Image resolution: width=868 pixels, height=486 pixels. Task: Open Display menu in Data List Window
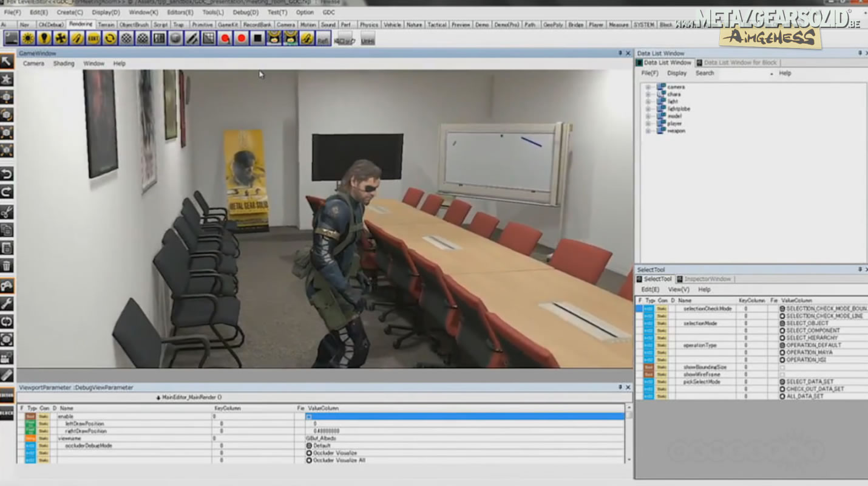tap(677, 74)
